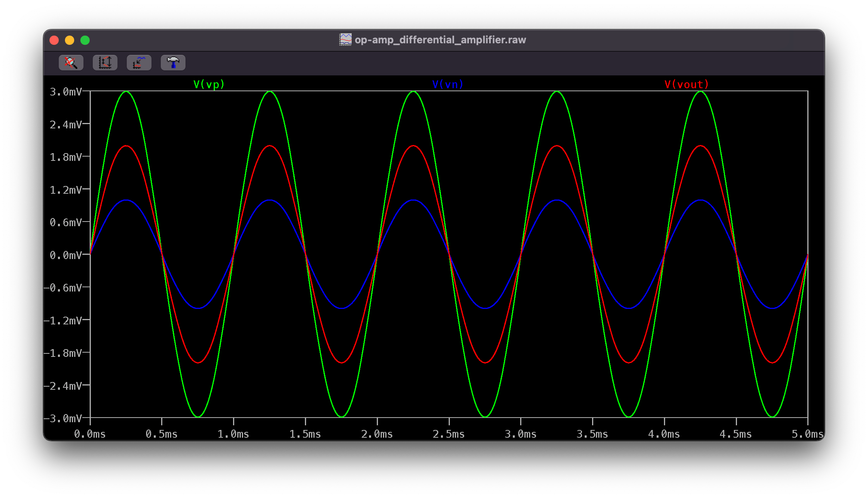Viewport: 868px width, 498px height.
Task: Click the V(vn) blue trace label
Action: (448, 84)
